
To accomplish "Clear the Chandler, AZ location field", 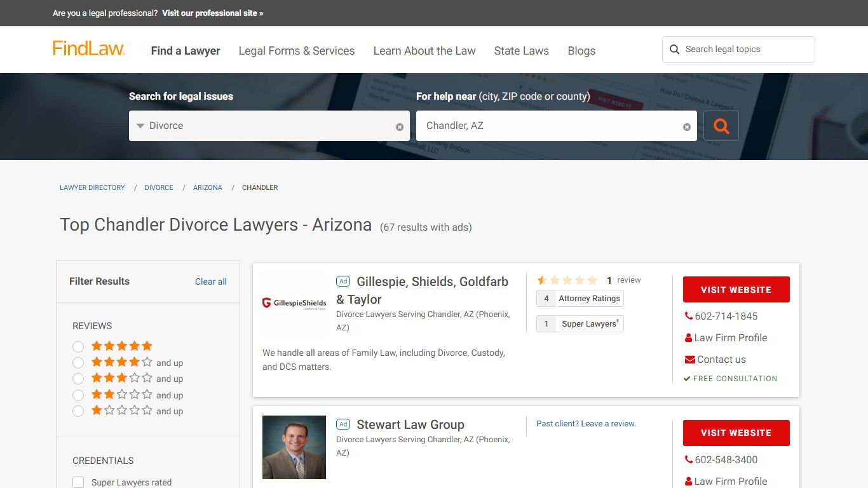I will [687, 127].
